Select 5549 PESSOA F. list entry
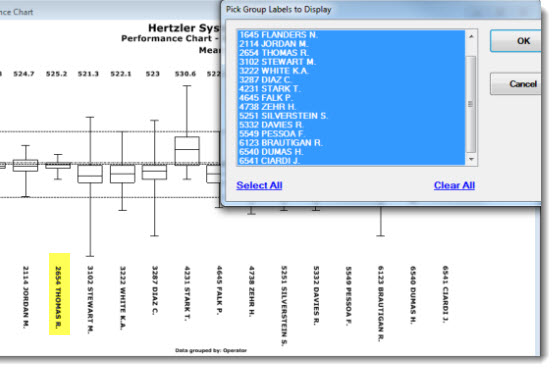 pos(351,134)
